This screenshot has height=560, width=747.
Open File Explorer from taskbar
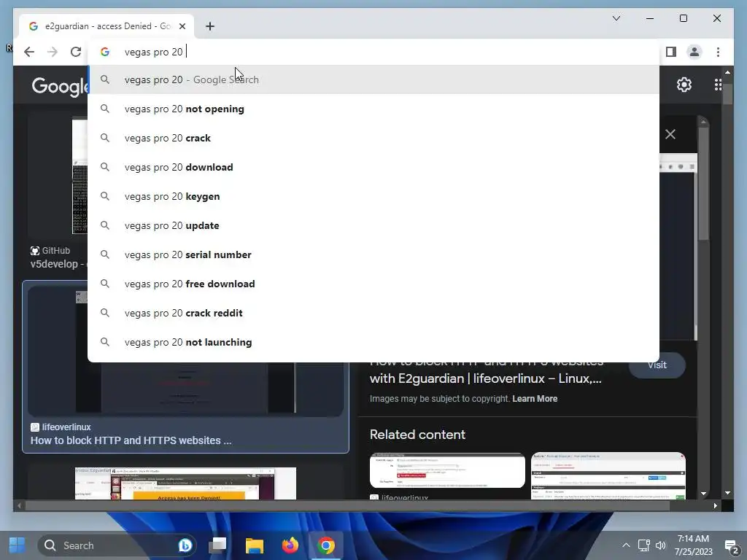pyautogui.click(x=255, y=545)
